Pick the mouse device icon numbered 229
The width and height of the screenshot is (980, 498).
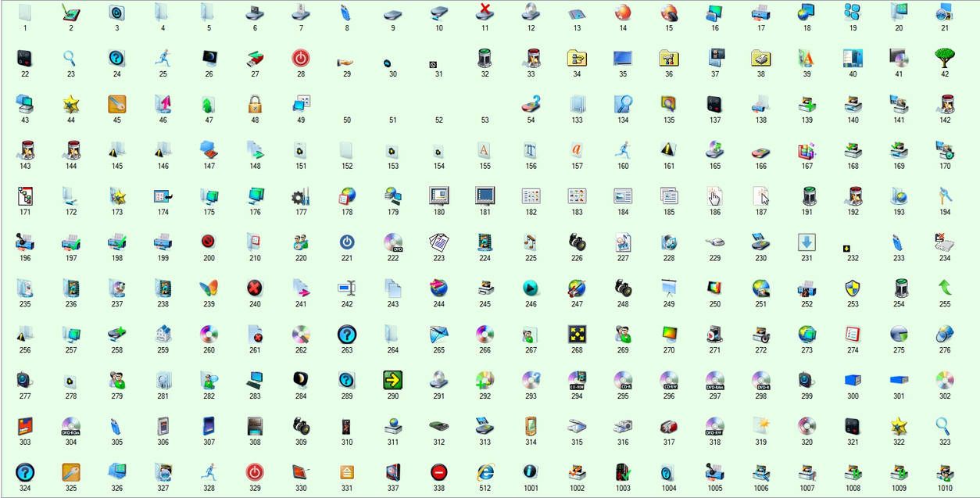coord(714,242)
